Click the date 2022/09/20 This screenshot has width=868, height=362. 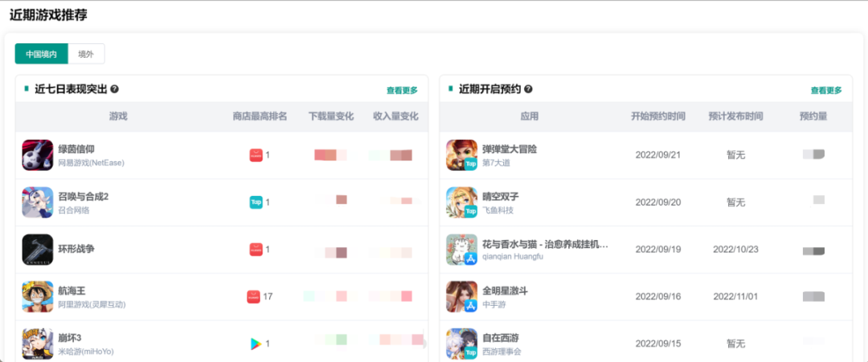(658, 202)
